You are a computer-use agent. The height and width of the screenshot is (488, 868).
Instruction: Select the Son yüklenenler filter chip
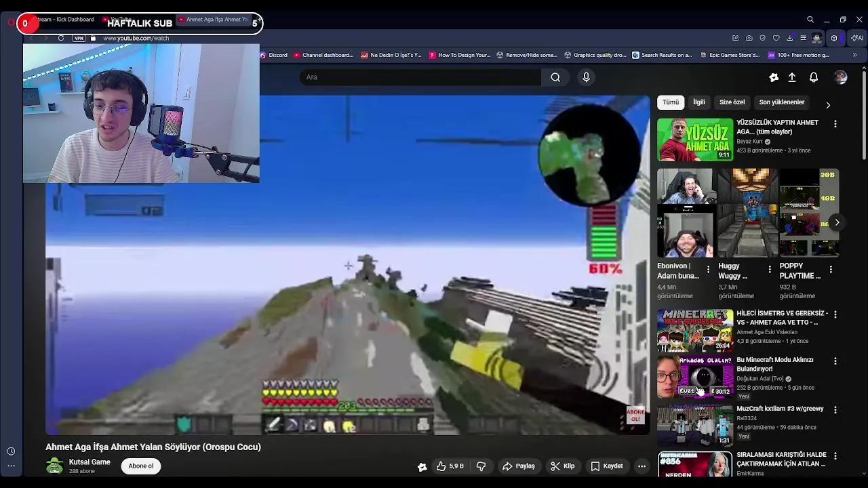782,102
